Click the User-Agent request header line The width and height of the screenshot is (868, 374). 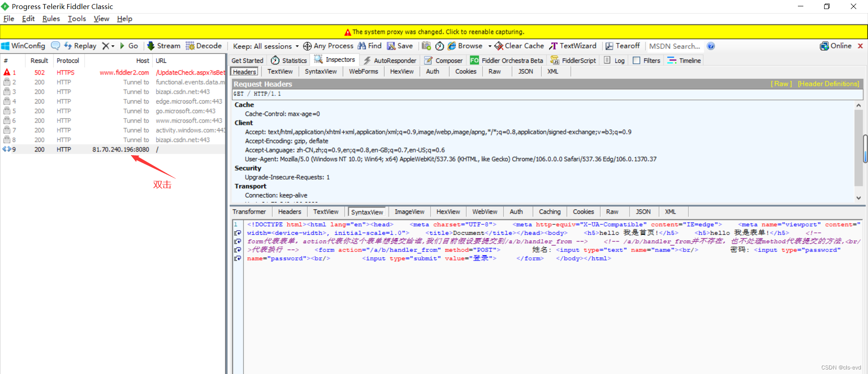[x=451, y=159]
